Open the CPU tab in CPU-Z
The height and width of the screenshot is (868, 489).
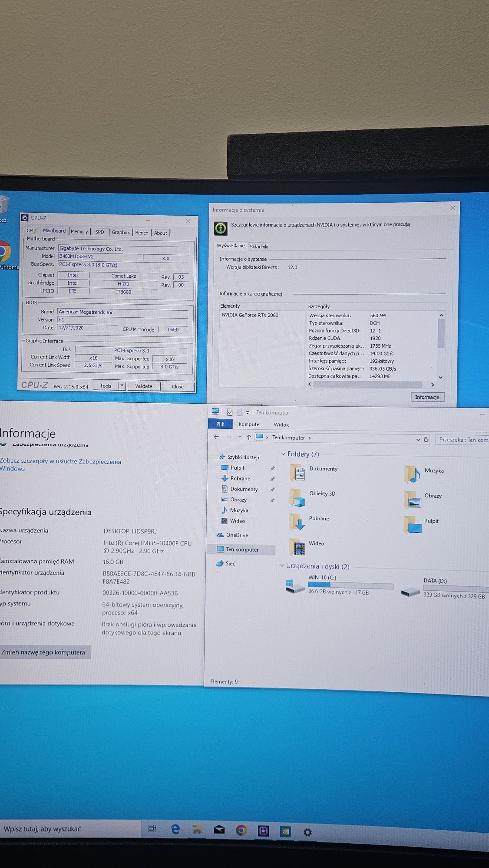tap(31, 230)
